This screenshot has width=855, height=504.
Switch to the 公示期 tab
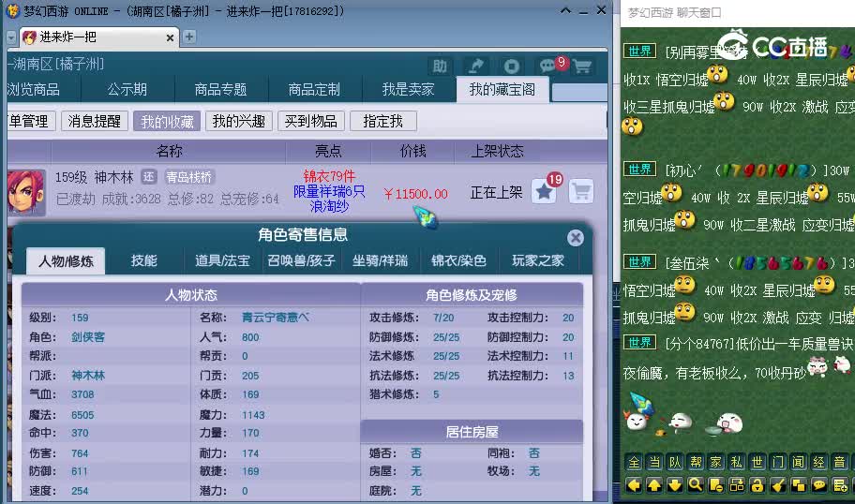(x=127, y=89)
